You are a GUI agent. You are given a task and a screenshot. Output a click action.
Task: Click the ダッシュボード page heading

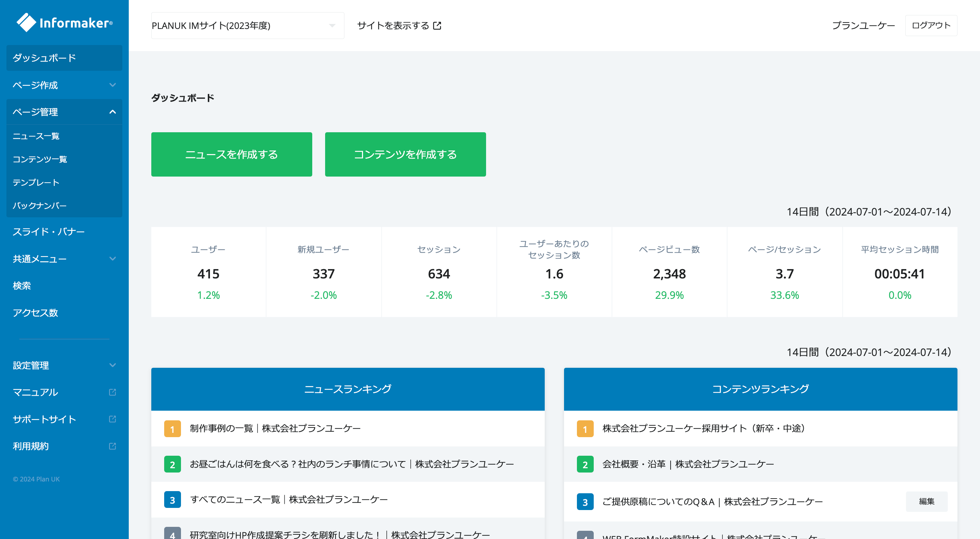point(183,98)
